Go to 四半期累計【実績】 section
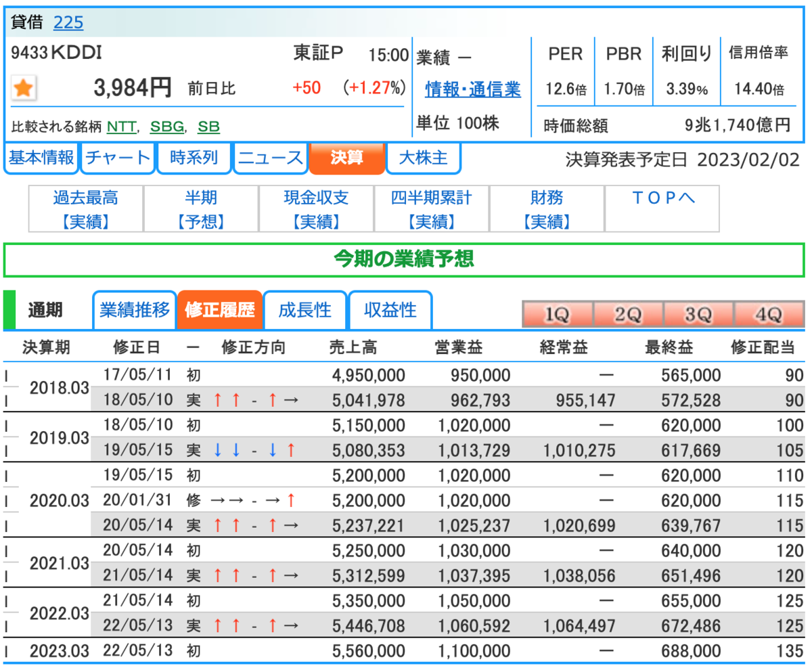Screen dimensions: 812x668 (x=432, y=209)
